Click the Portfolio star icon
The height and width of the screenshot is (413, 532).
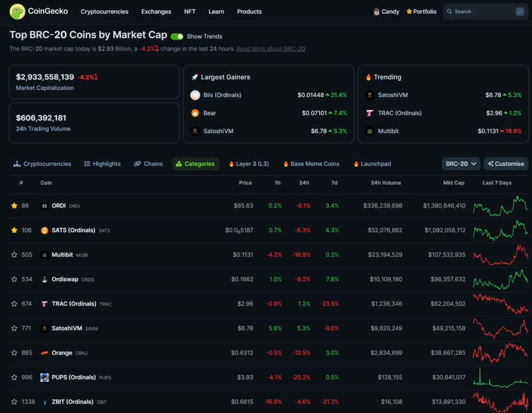click(409, 11)
